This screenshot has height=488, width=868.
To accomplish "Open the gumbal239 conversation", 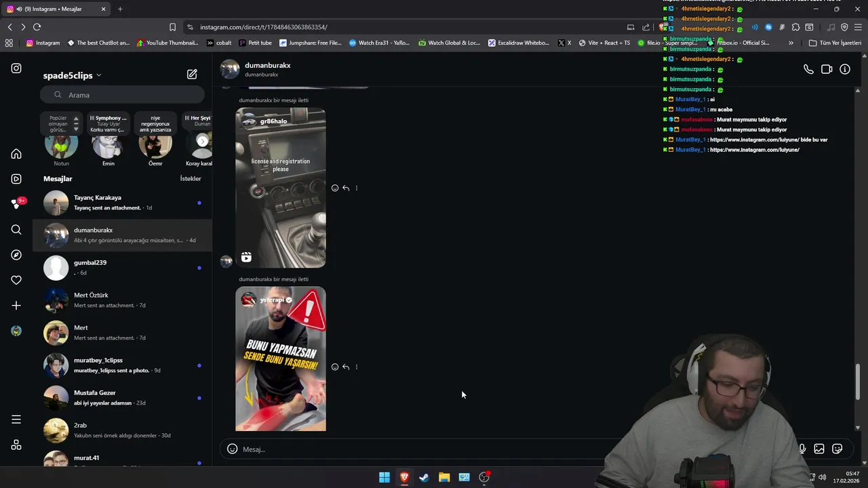I will (x=122, y=268).
